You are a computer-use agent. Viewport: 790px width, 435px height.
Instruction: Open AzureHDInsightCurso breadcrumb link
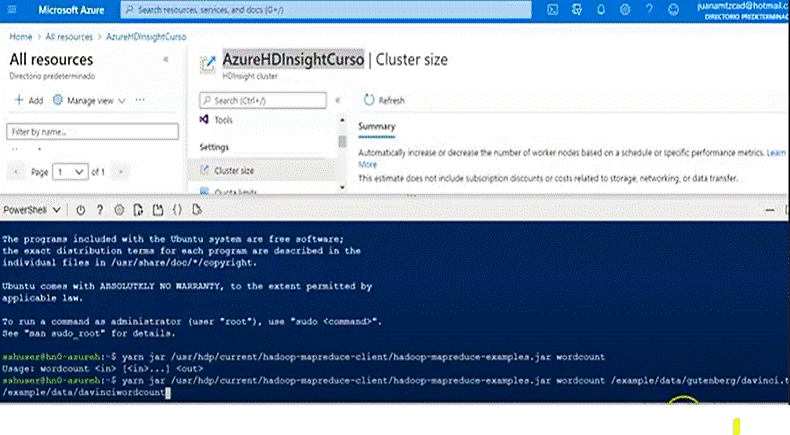pos(146,37)
